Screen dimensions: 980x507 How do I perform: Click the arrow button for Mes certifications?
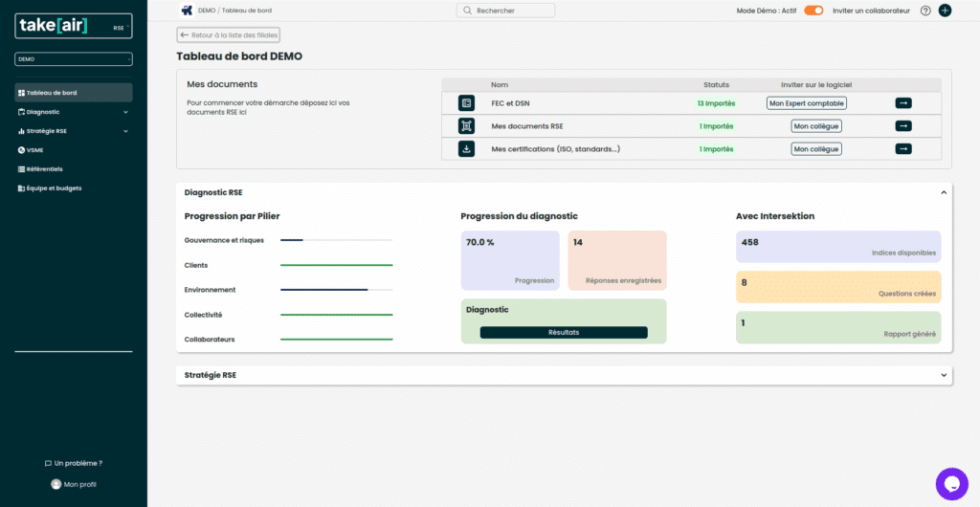[903, 148]
